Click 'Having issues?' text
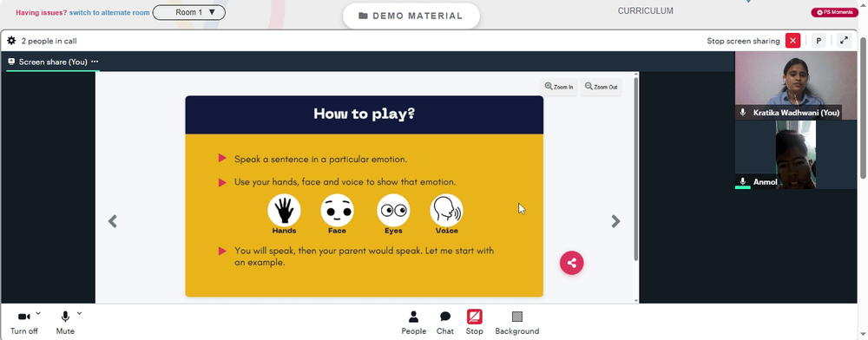Image resolution: width=868 pixels, height=340 pixels. (x=41, y=12)
